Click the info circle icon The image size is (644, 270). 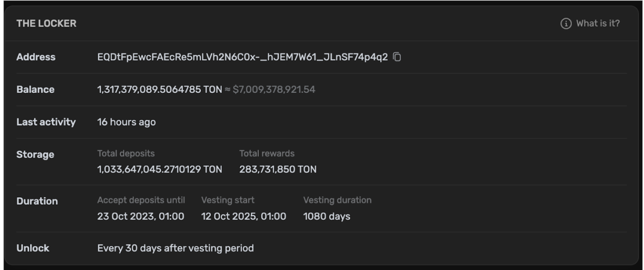point(566,24)
